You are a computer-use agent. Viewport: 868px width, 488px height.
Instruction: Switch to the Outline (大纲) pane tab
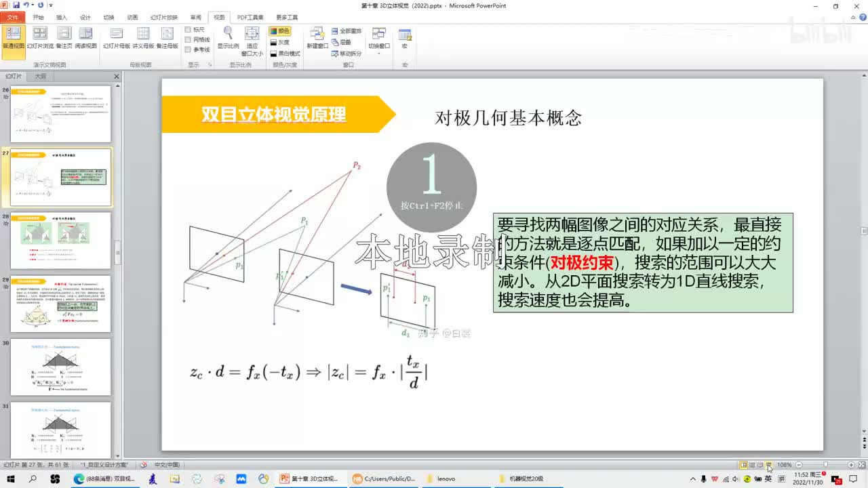point(41,77)
